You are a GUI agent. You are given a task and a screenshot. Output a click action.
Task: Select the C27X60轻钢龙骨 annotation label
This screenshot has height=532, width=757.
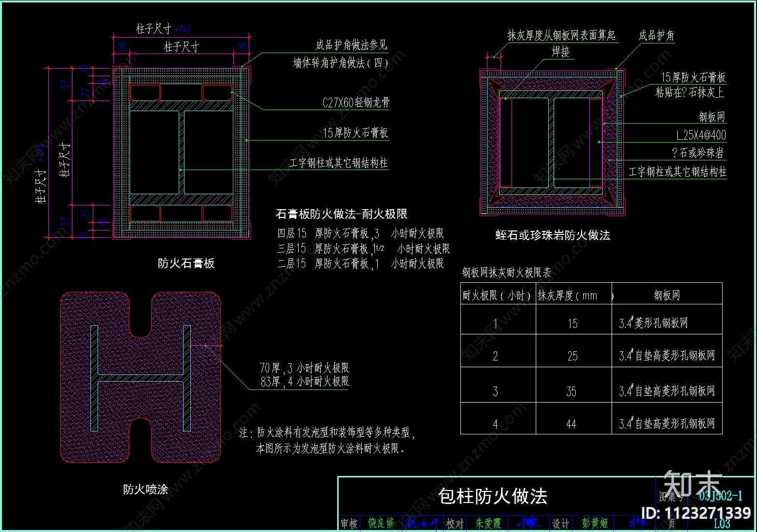pos(355,102)
